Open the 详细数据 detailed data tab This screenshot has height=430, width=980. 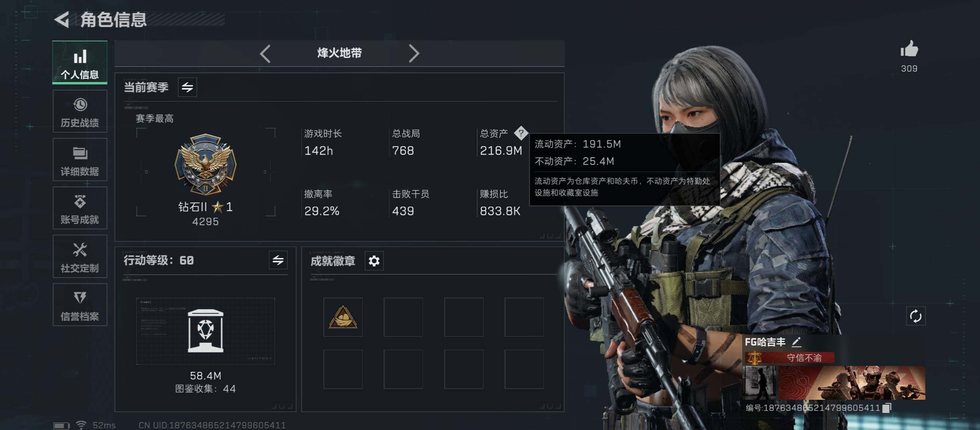click(80, 160)
